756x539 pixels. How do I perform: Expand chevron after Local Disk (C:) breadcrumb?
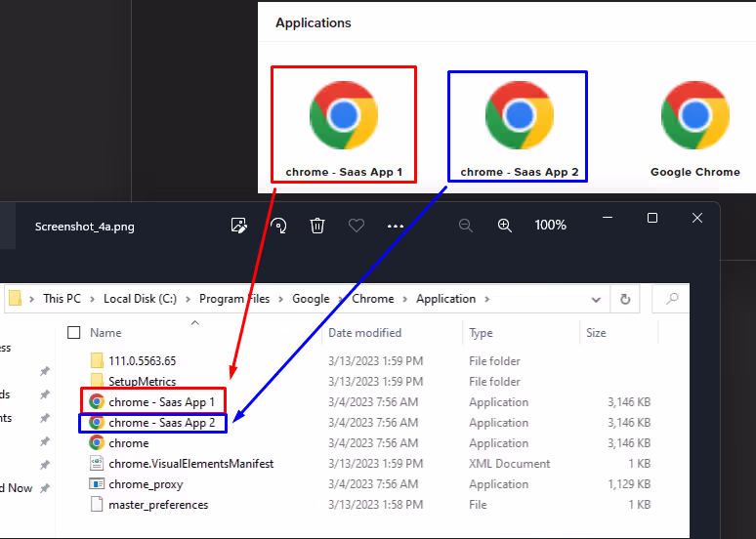[189, 300]
